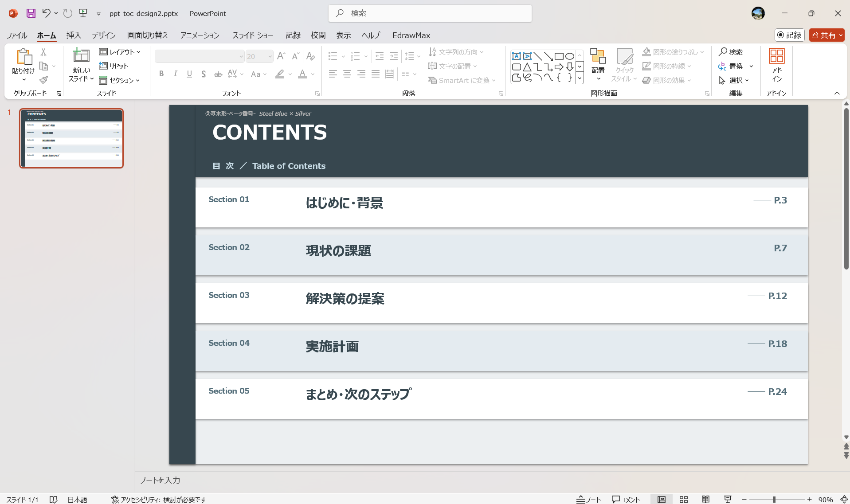Select slide 1 thumbnail
This screenshot has height=504, width=850.
point(71,138)
